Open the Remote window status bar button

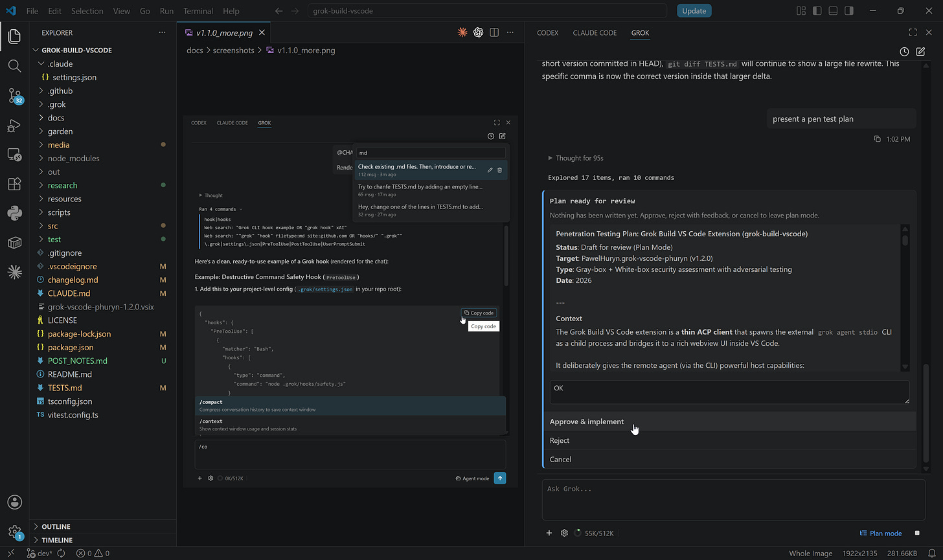(x=10, y=554)
